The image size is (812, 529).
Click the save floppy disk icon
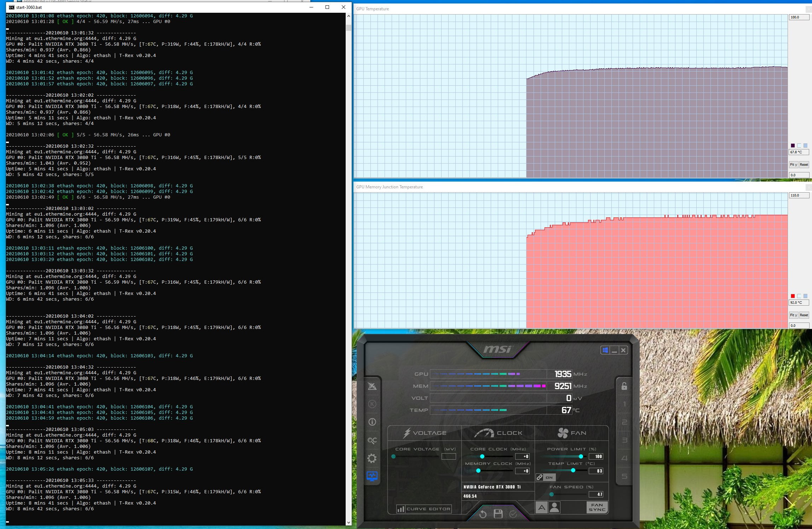(498, 514)
